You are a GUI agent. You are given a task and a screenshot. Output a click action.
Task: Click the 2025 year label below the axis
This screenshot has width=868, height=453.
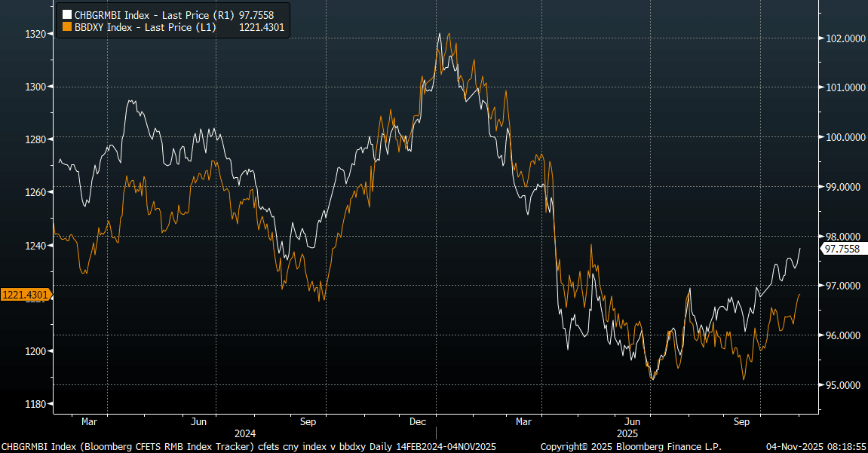(627, 433)
